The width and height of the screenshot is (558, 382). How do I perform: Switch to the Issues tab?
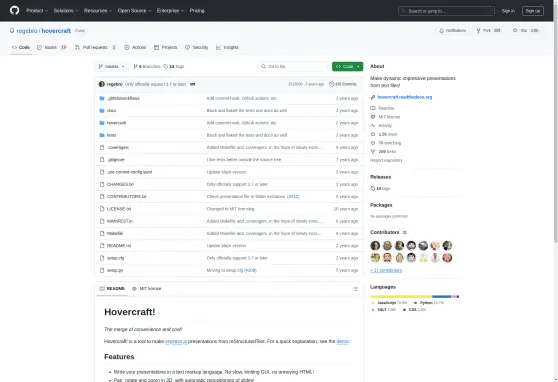(52, 47)
